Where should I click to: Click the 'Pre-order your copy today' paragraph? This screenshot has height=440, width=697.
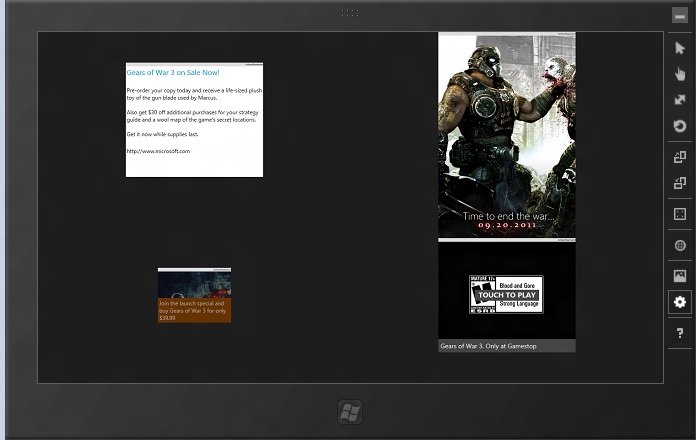point(194,94)
